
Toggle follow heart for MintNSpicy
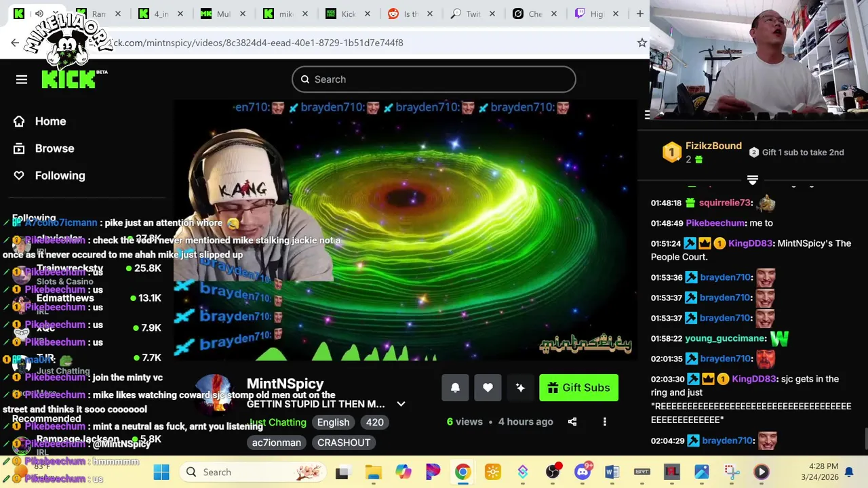point(488,388)
